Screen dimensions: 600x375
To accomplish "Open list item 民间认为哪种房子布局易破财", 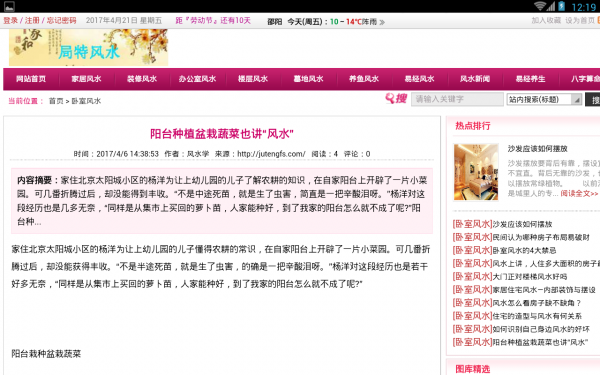I will (x=541, y=237).
